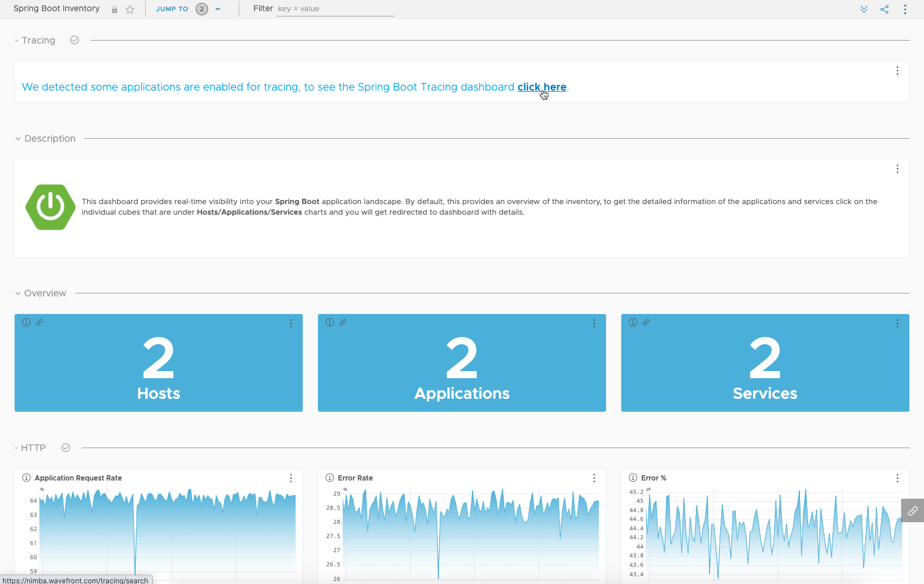Open the JUMP TO dropdown

[188, 9]
